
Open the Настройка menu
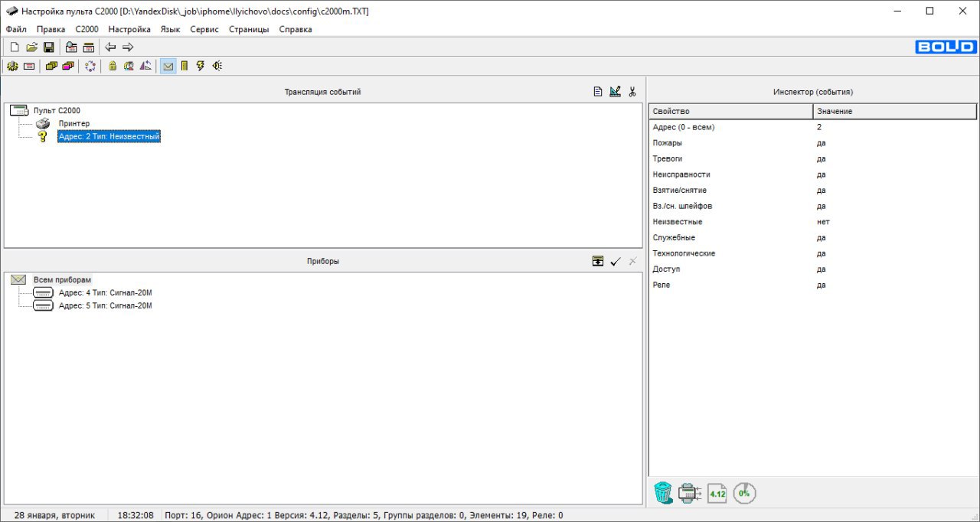(129, 29)
